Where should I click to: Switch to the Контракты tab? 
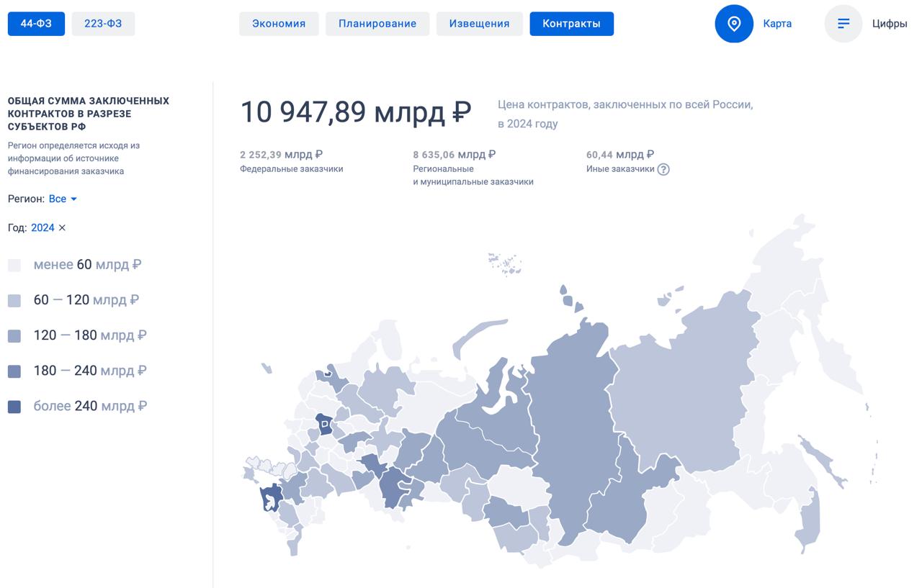[x=571, y=23]
